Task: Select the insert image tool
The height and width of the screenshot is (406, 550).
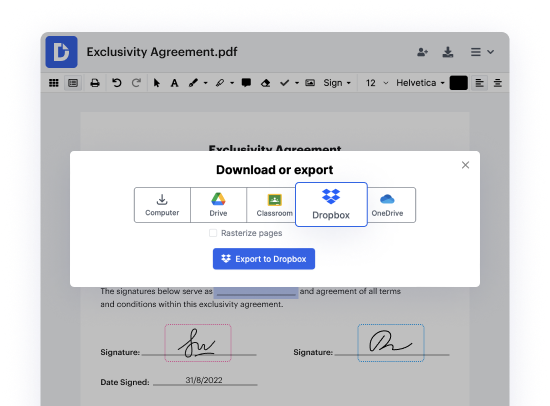Action: tap(310, 83)
